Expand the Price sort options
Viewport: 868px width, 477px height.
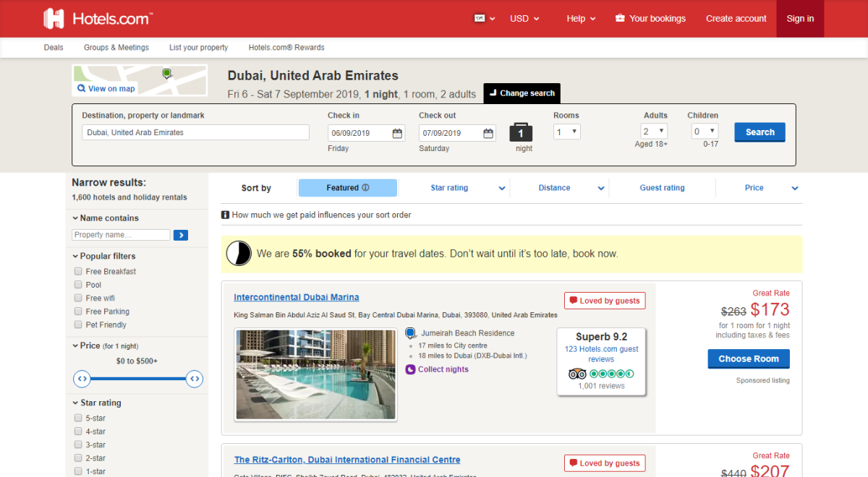(x=795, y=189)
